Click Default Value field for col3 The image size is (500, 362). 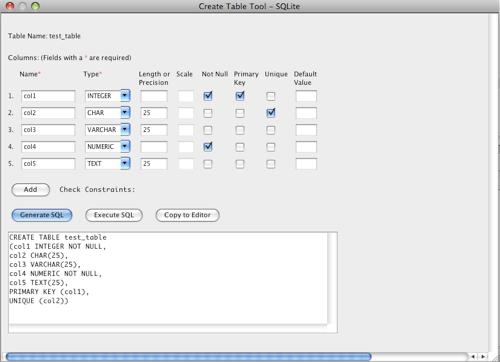pyautogui.click(x=306, y=130)
